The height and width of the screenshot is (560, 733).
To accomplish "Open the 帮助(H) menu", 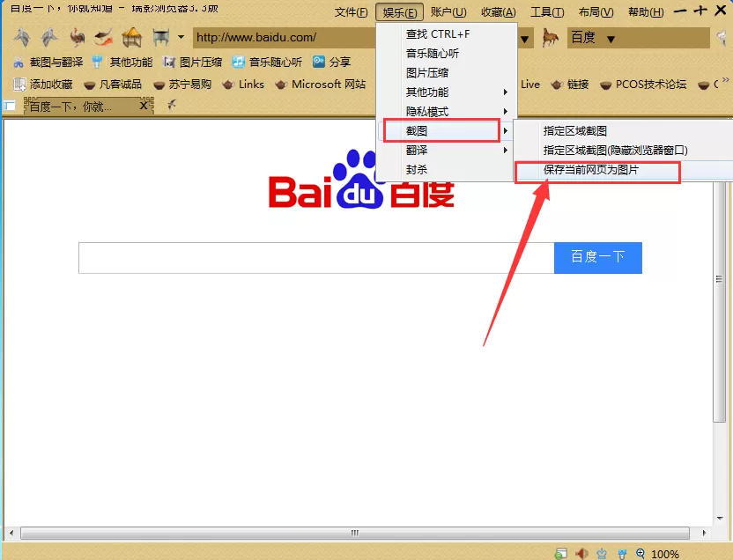I will (646, 12).
